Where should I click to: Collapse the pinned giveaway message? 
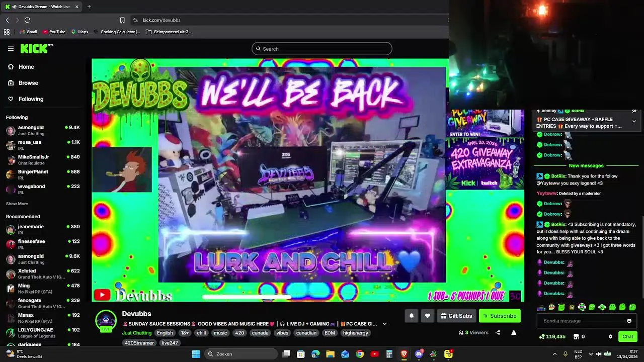[x=634, y=121]
